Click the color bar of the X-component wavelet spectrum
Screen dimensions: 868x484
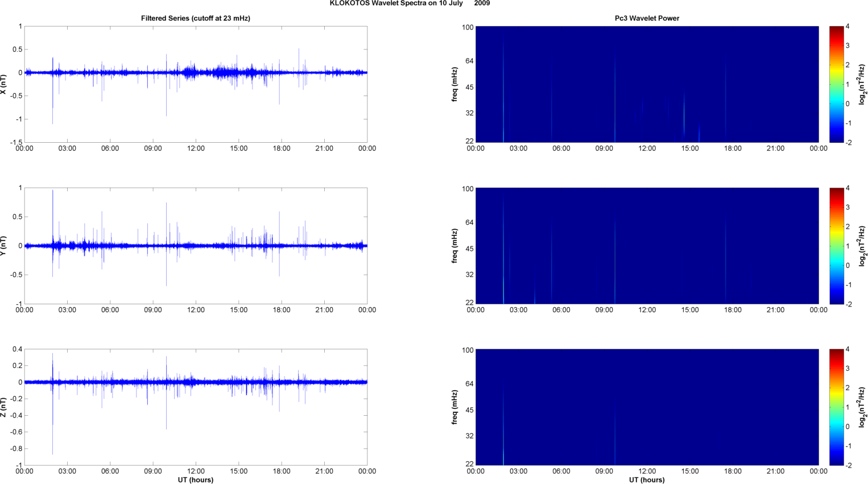click(x=836, y=84)
